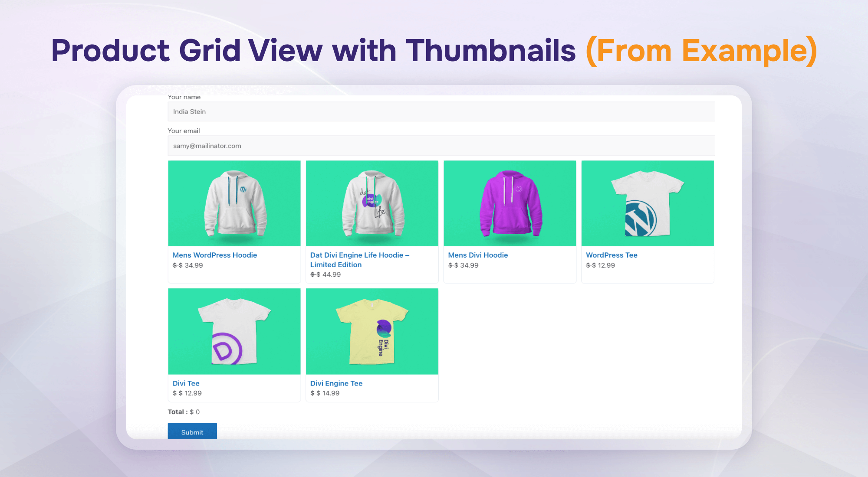This screenshot has width=868, height=477.
Task: Open the Divi Tee title link
Action: tap(186, 383)
